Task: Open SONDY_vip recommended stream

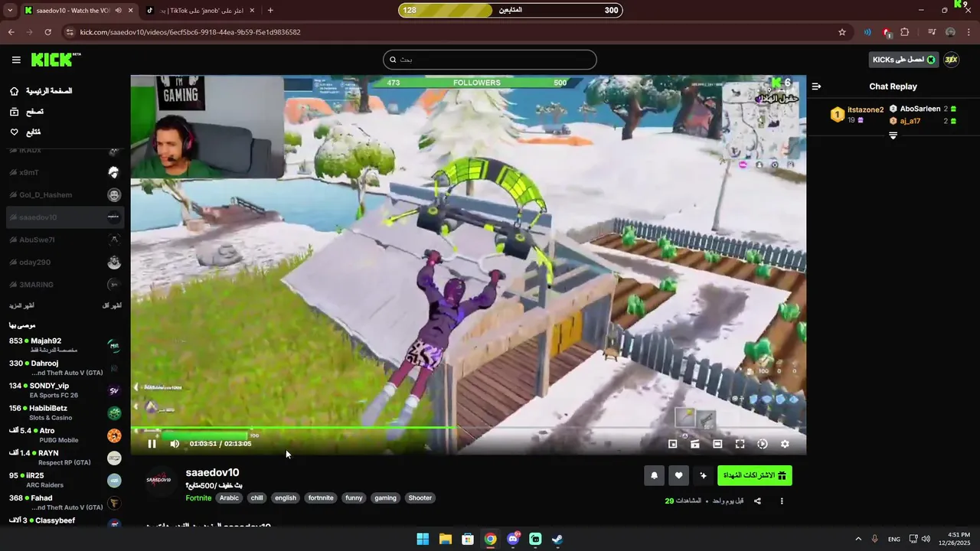Action: point(65,390)
